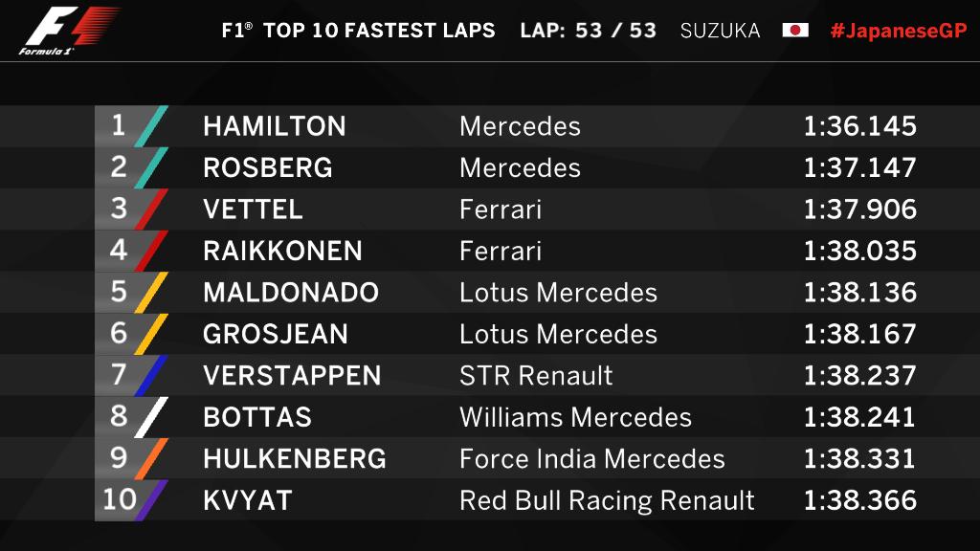Select the position number 10 badge
This screenshot has width=980, height=551.
click(119, 499)
